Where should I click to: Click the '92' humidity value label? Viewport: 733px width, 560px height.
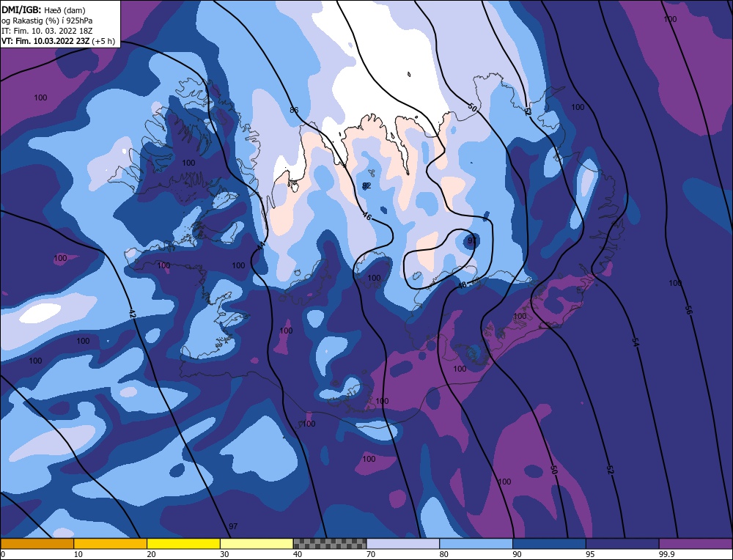[x=367, y=185]
